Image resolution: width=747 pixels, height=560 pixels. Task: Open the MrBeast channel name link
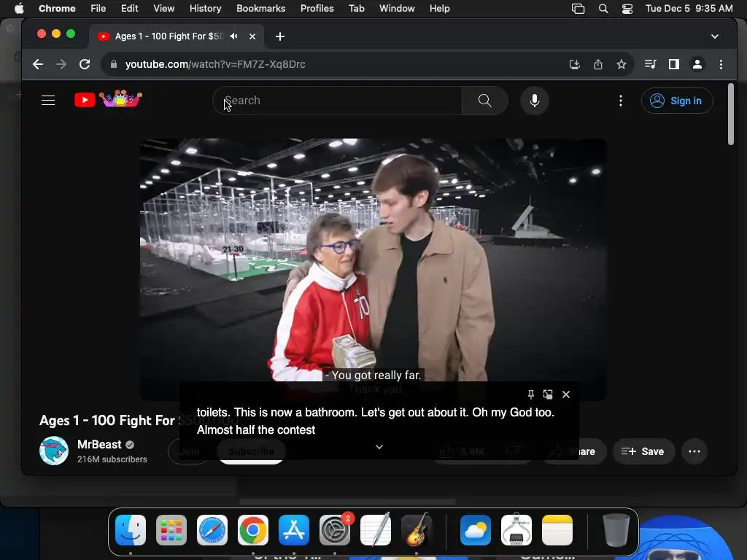99,444
